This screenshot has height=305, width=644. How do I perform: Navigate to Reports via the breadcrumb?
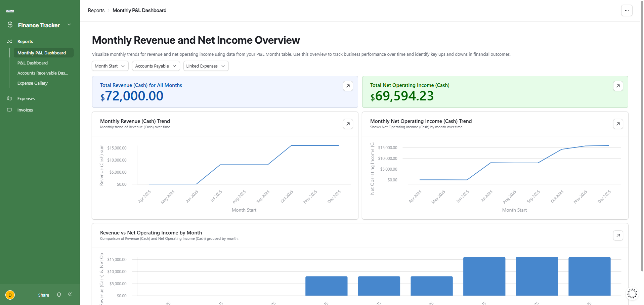pyautogui.click(x=96, y=10)
